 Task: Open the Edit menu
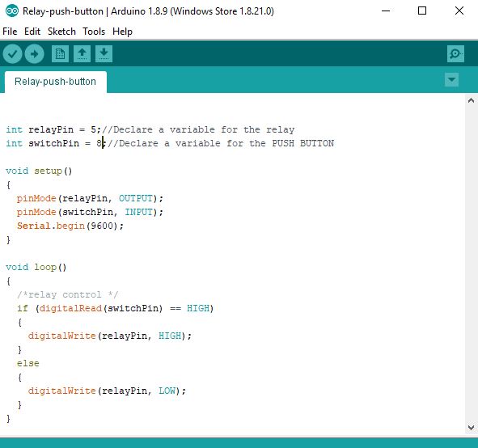click(32, 32)
